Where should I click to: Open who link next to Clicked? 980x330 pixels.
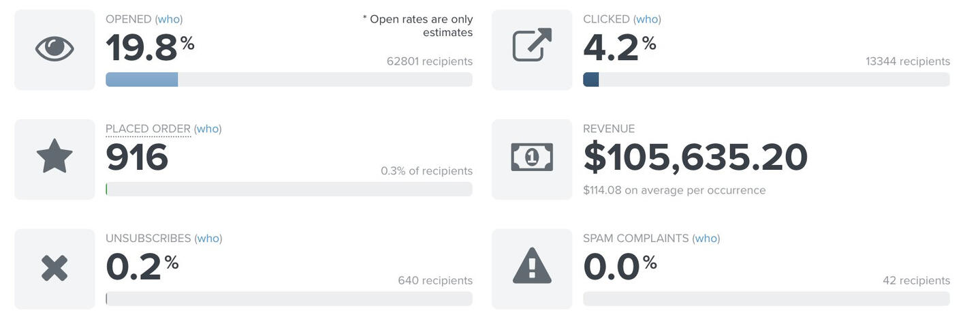pyautogui.click(x=647, y=19)
